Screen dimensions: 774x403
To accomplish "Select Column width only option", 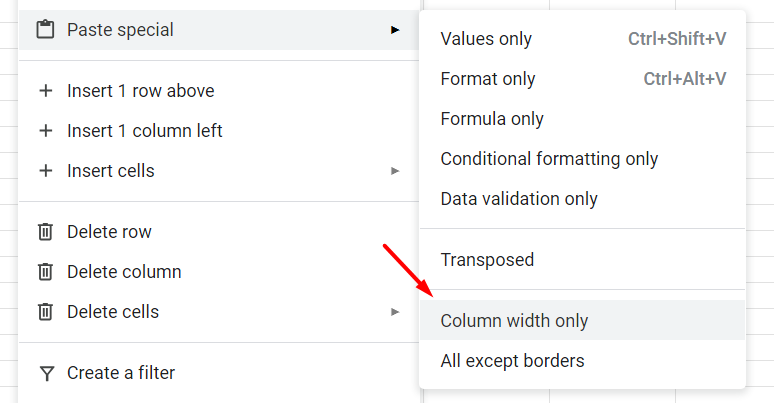I will 514,321.
